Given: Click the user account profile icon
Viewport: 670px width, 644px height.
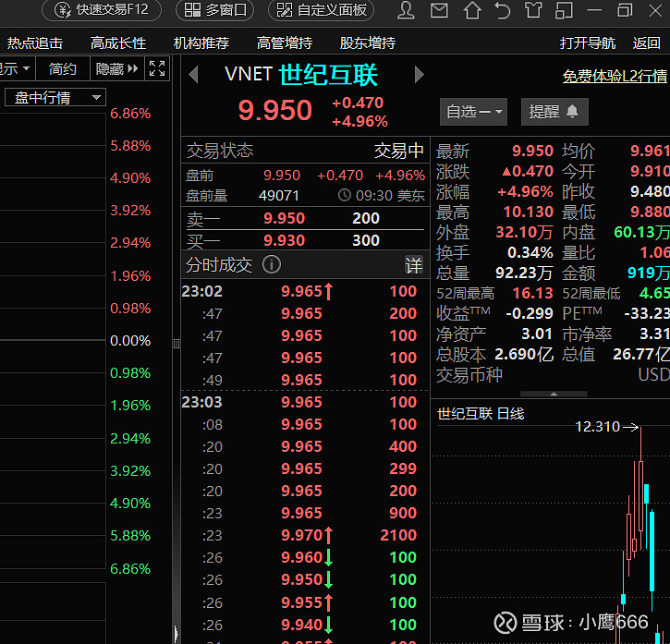Looking at the screenshot, I should (x=406, y=10).
